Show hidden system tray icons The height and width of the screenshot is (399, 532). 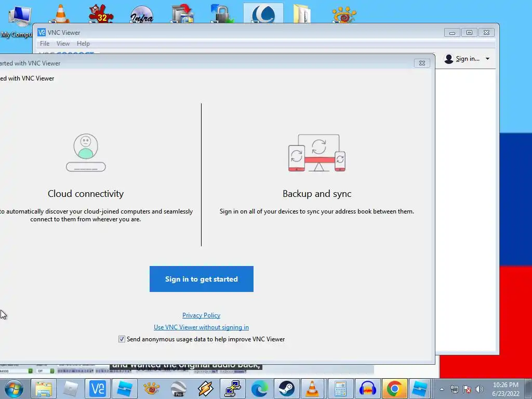(x=442, y=389)
